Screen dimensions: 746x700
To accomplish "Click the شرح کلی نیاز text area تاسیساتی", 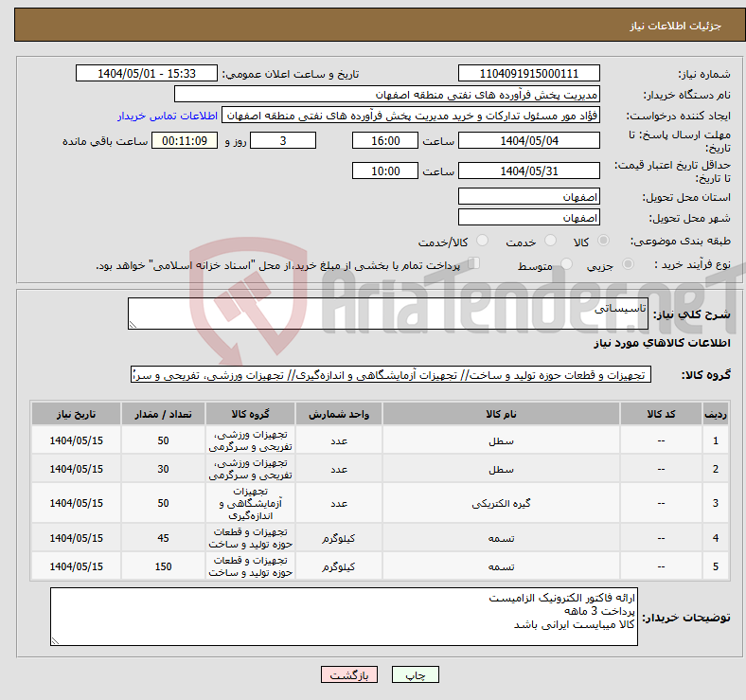I will click(x=388, y=314).
